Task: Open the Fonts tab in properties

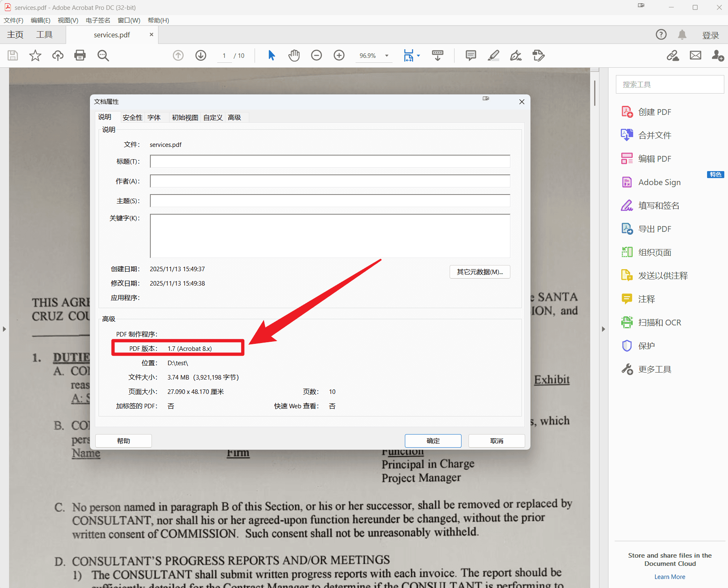Action: 154,118
